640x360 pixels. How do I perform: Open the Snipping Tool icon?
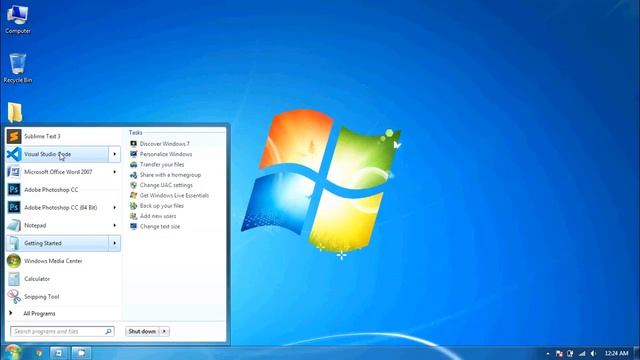[14, 297]
